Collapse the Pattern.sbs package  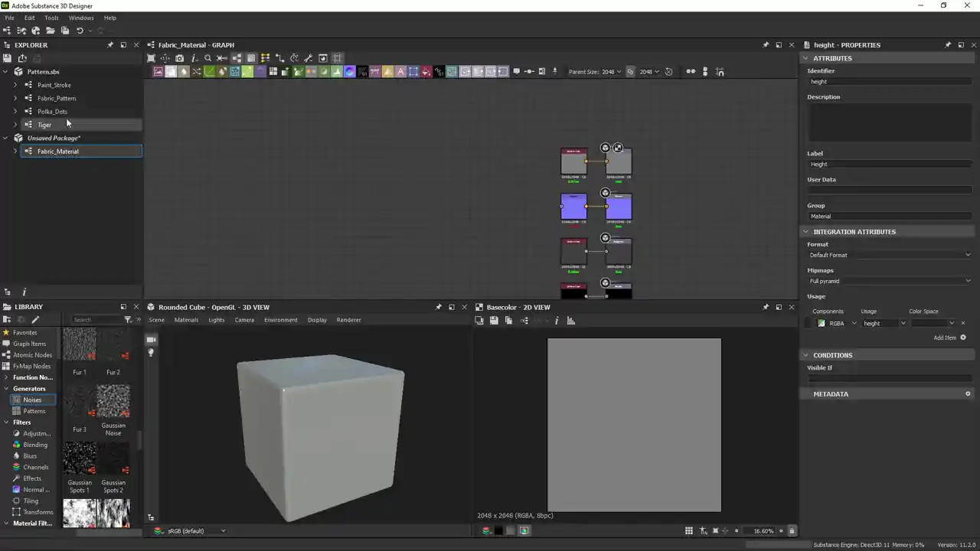[x=5, y=72]
